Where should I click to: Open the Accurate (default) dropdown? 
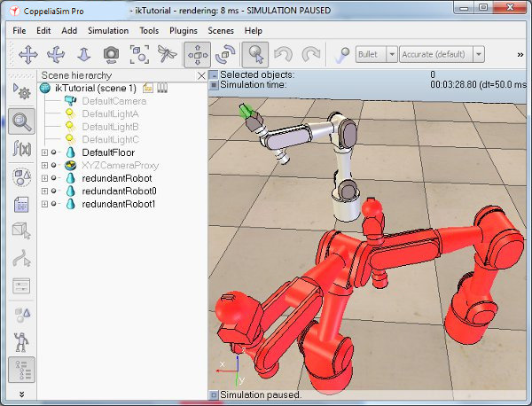tap(479, 54)
